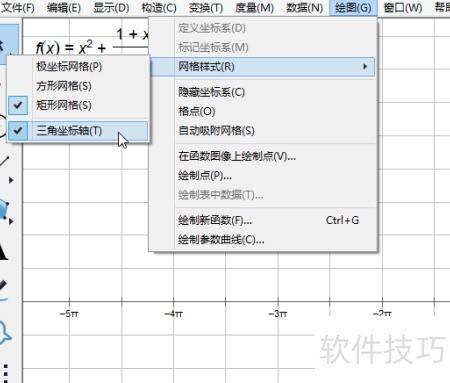The image size is (450, 383).
Task: Open the 网格样式(R) submenu arrow
Action: 365,67
